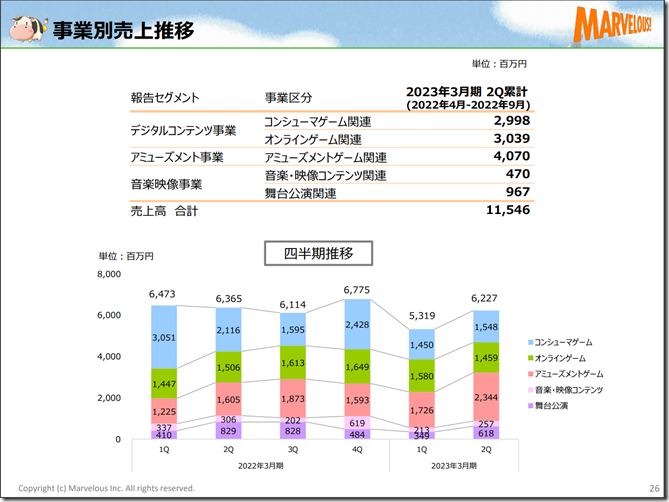Viewport: 669px width, 502px height.
Task: Click the 四半期推移 boxed heading
Action: [318, 253]
